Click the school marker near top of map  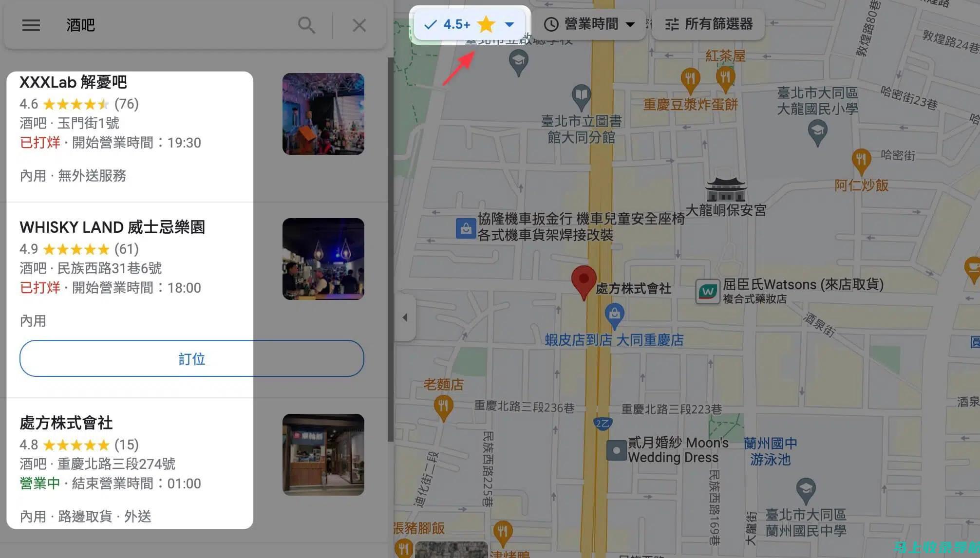coord(519,62)
